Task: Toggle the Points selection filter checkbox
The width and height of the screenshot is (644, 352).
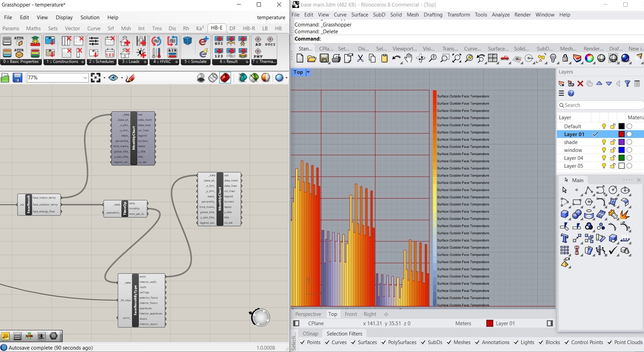Action: point(303,342)
